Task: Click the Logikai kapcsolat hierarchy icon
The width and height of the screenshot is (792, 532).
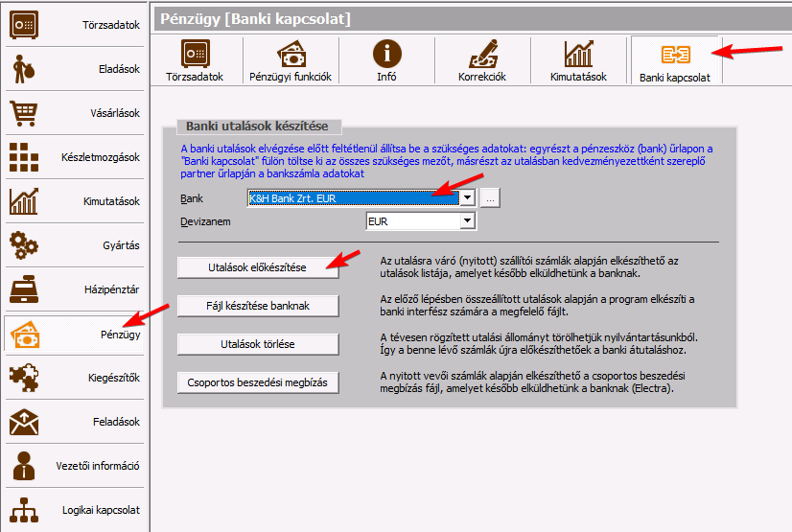Action: coord(24,510)
